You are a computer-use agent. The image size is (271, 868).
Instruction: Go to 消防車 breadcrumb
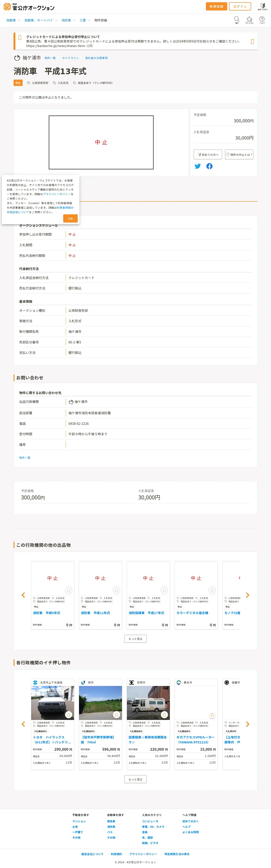[x=66, y=21]
